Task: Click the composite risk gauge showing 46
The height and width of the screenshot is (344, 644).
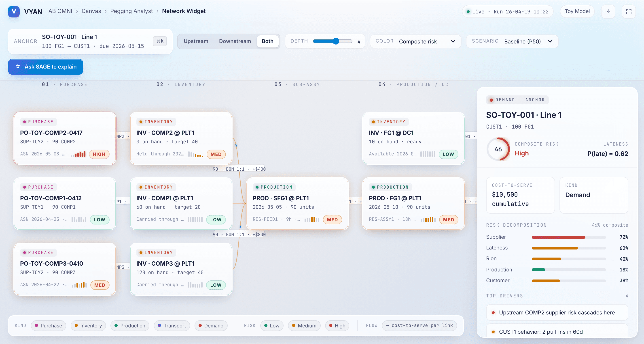Action: click(498, 149)
